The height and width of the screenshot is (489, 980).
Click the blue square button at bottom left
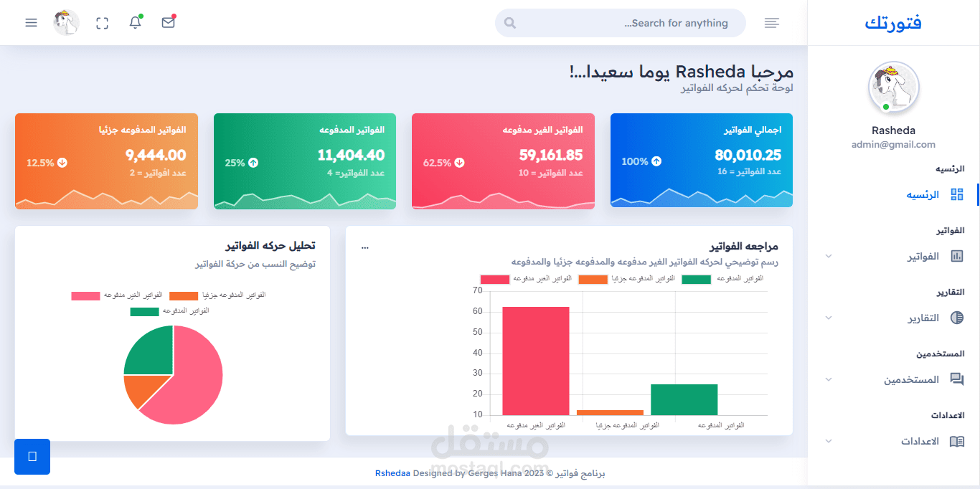click(x=32, y=457)
